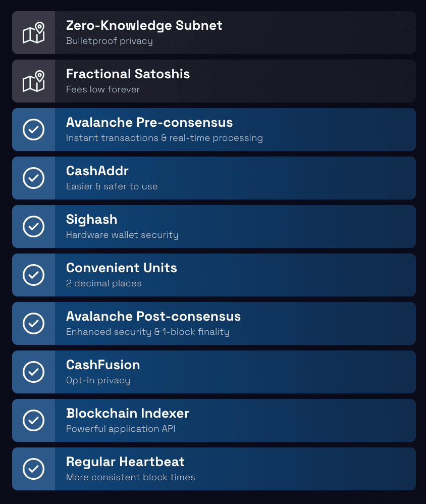The width and height of the screenshot is (426, 504).
Task: Click the Sighash completed checkmark icon
Action: pos(34,227)
